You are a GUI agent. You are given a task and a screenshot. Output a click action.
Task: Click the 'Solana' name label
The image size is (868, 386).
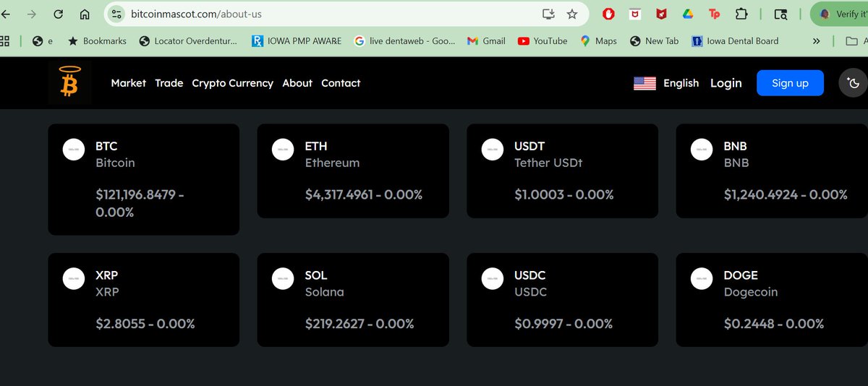[325, 292]
